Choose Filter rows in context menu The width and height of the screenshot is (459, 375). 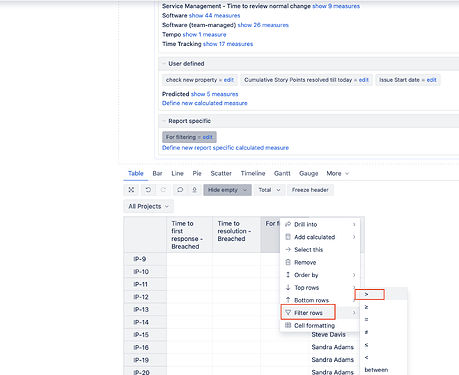308,313
